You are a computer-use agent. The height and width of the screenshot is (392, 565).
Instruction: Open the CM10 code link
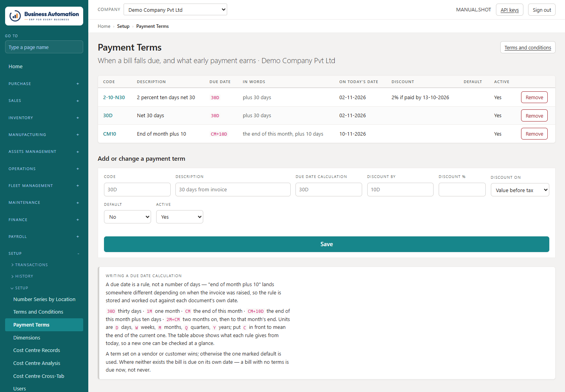109,134
